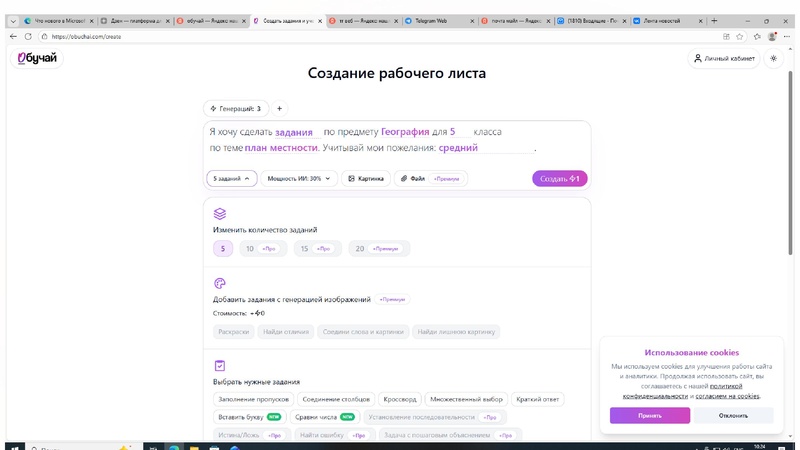The image size is (800, 450).
Task: Click the palette icon
Action: [220, 283]
